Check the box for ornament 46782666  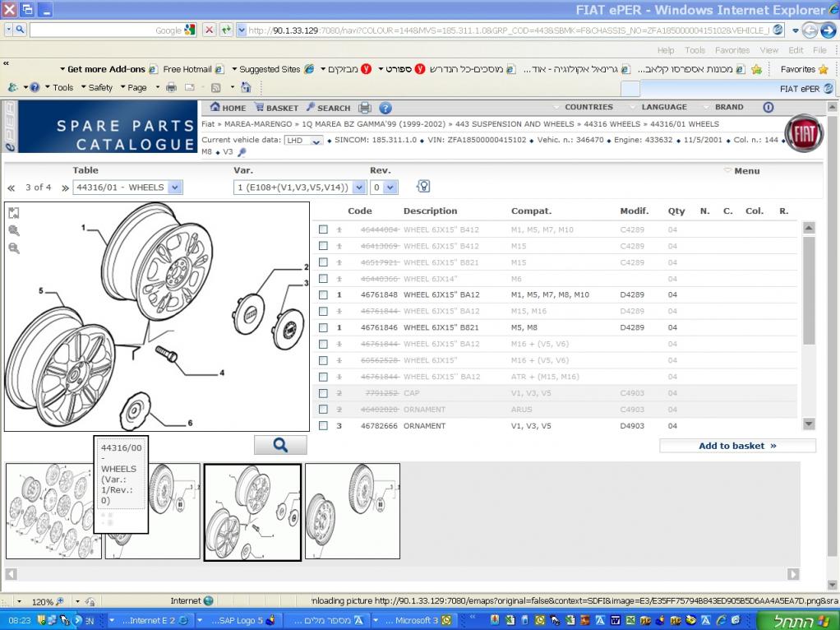tap(323, 426)
